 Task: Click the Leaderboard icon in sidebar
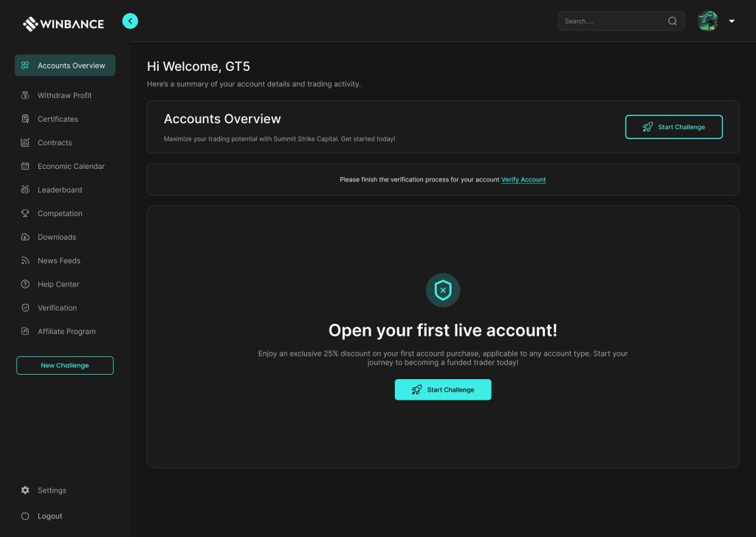coord(25,190)
